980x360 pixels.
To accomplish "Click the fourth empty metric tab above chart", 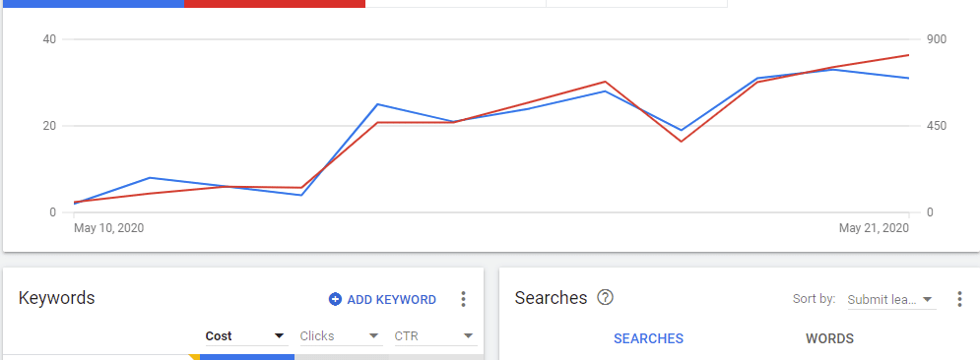I will tap(637, 4).
